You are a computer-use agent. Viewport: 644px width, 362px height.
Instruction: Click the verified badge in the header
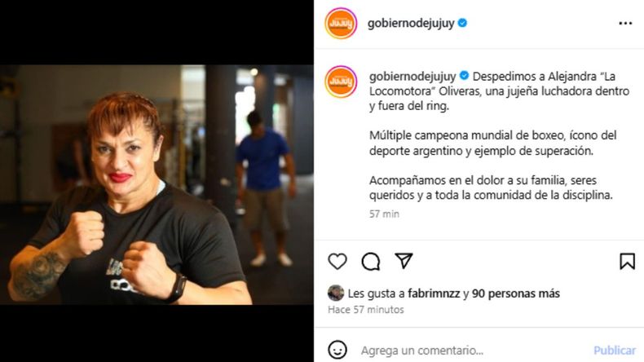click(462, 23)
